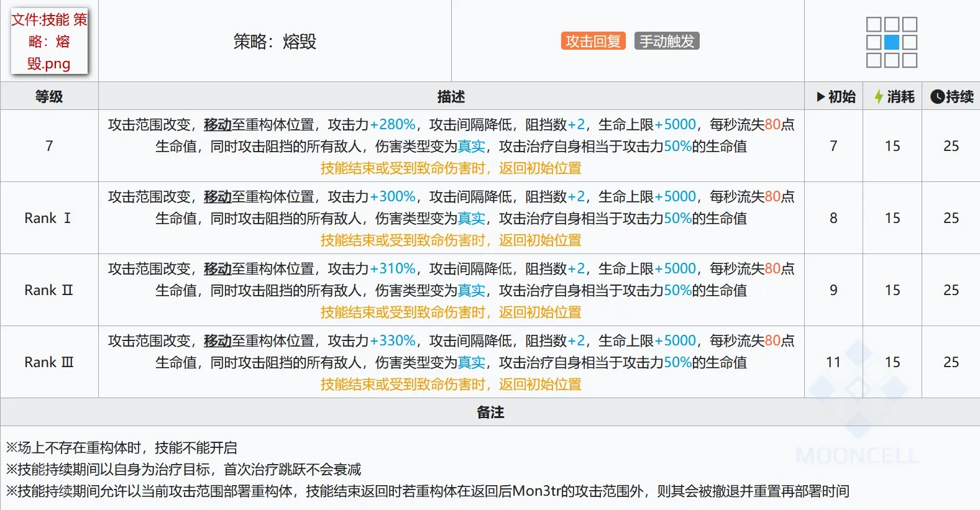980x510 pixels.
Task: Click the play triangle icon beside 初始
Action: point(820,97)
